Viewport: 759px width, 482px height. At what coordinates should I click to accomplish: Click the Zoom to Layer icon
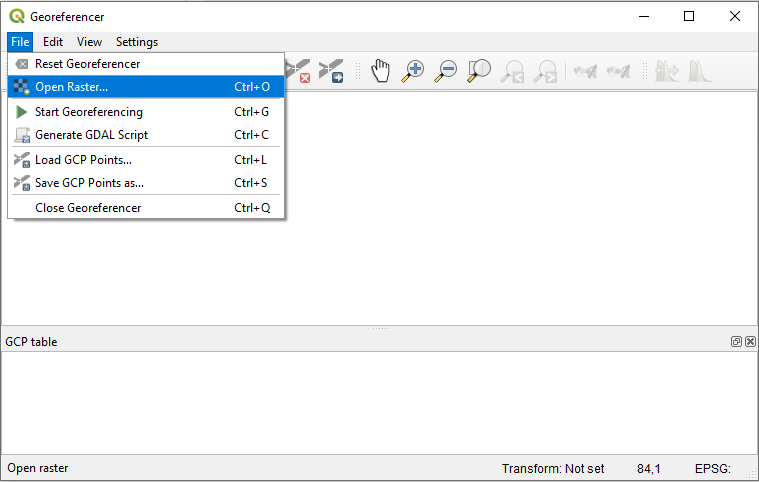pyautogui.click(x=479, y=71)
